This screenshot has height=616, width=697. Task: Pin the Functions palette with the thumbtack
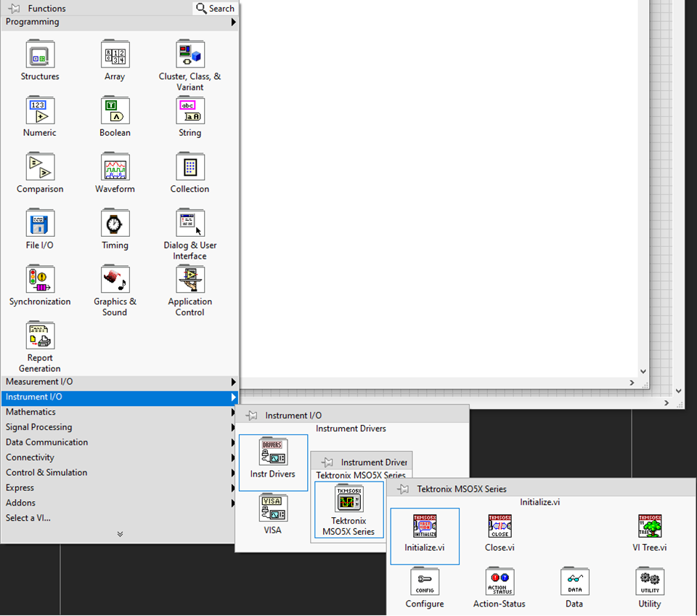click(x=15, y=9)
